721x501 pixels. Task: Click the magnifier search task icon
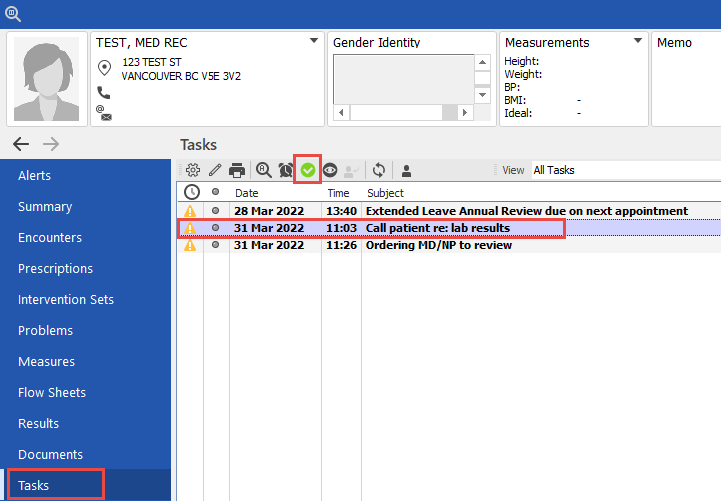(x=264, y=170)
